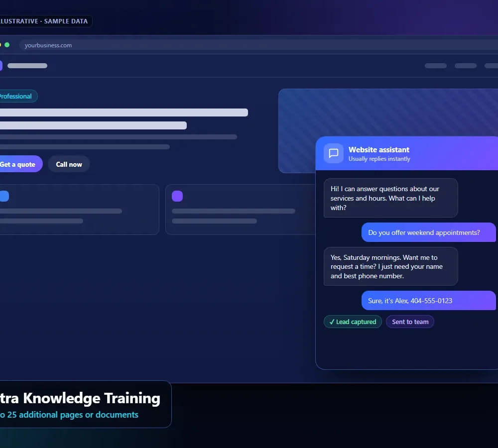Screen dimensions: 498x448
Task: Click the Website assistant chat bubble icon
Action: point(333,153)
